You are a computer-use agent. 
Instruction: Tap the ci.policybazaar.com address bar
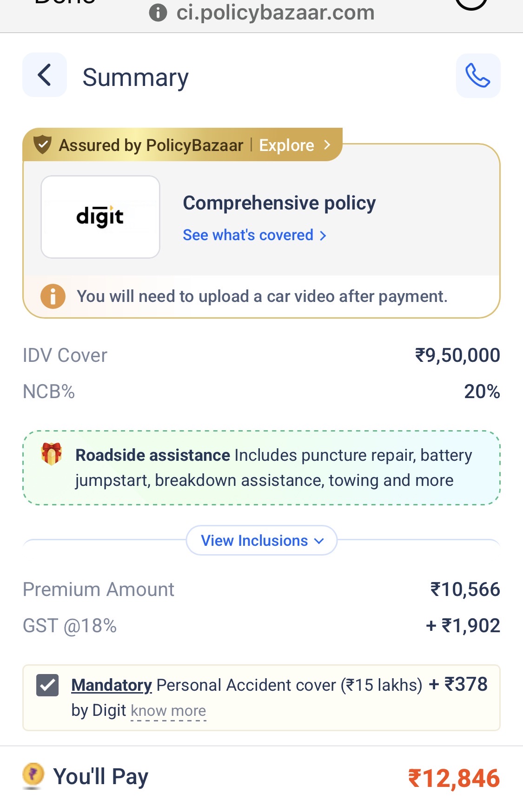[275, 13]
